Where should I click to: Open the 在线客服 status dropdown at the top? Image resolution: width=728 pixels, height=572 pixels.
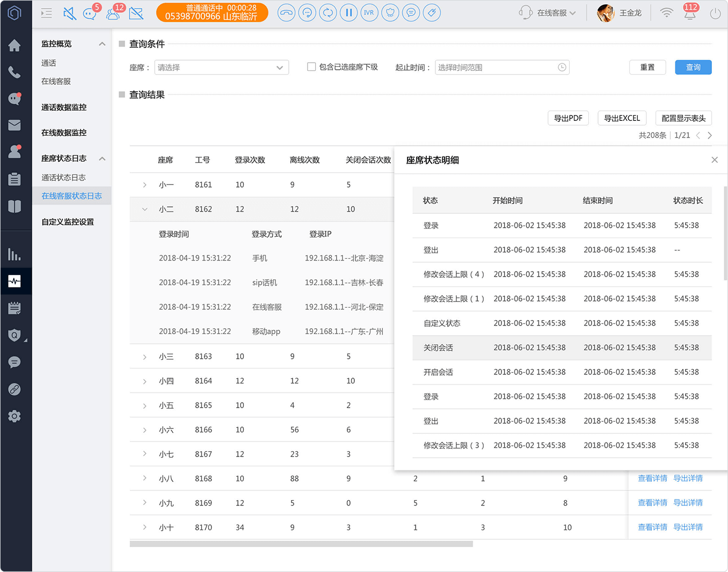(548, 13)
